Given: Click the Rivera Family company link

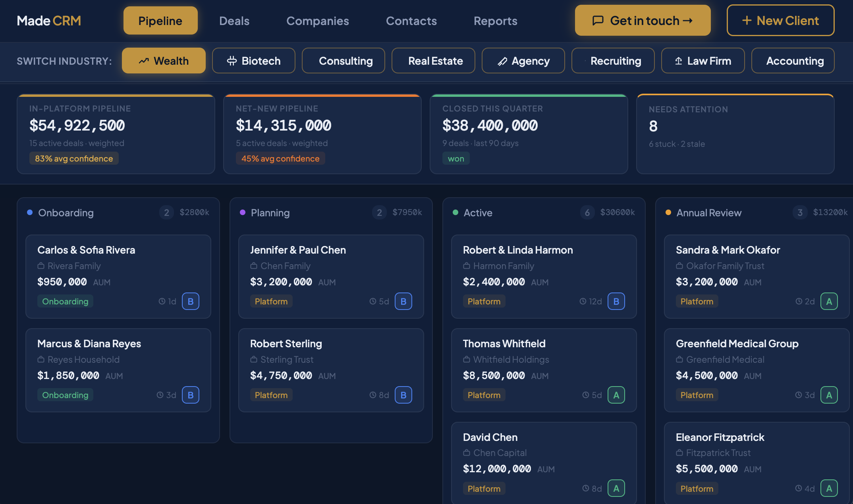Looking at the screenshot, I should tap(69, 266).
